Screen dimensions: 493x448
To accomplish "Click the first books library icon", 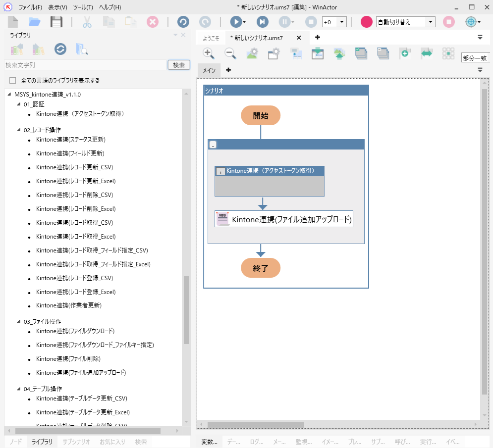I will [17, 49].
